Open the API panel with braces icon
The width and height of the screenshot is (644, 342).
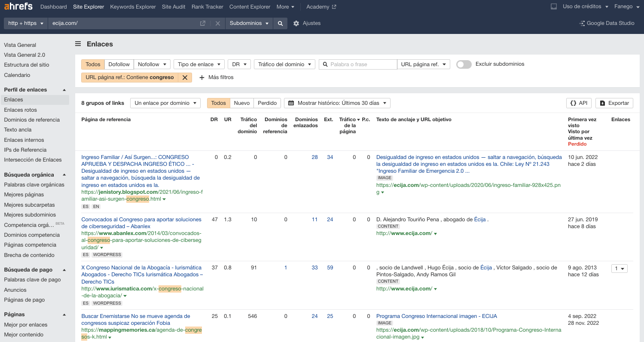(578, 103)
